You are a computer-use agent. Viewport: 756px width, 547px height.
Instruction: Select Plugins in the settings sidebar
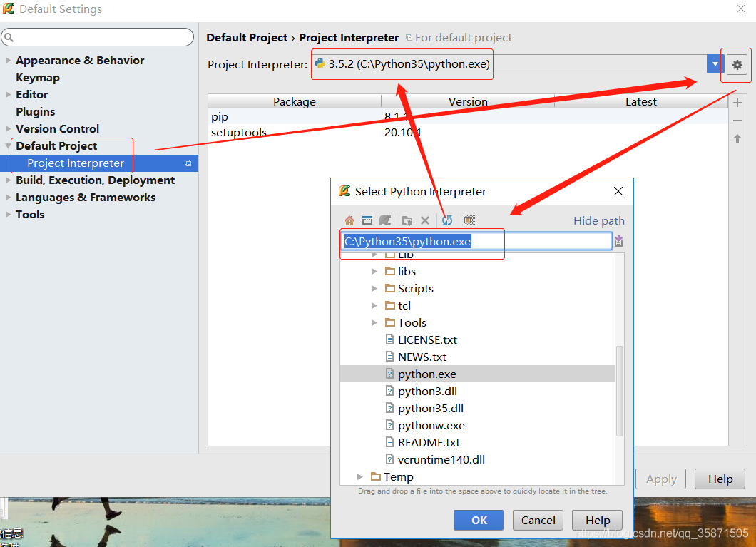pyautogui.click(x=34, y=111)
